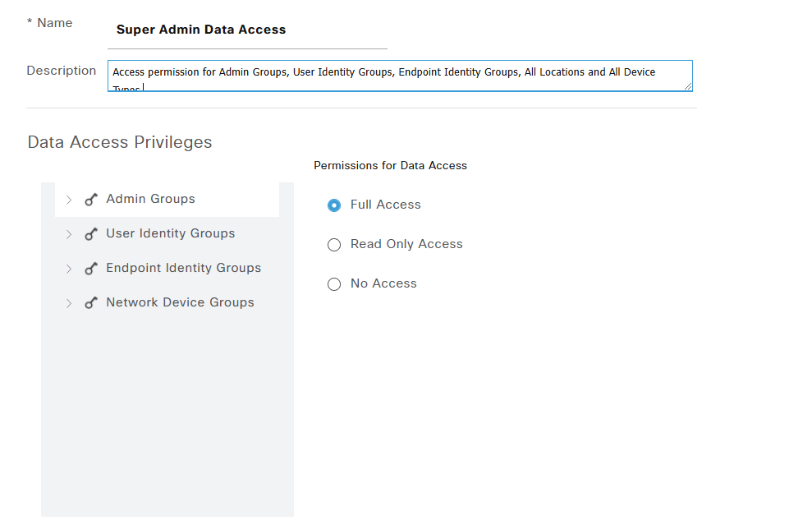Click into the Name input field

(246, 30)
